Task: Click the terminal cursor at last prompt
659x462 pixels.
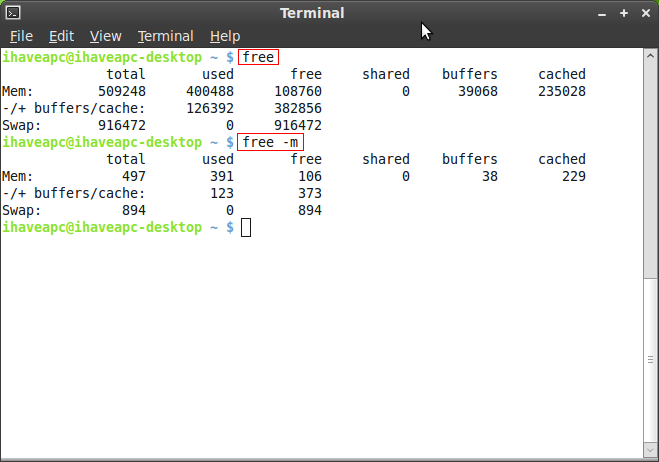Action: (246, 228)
